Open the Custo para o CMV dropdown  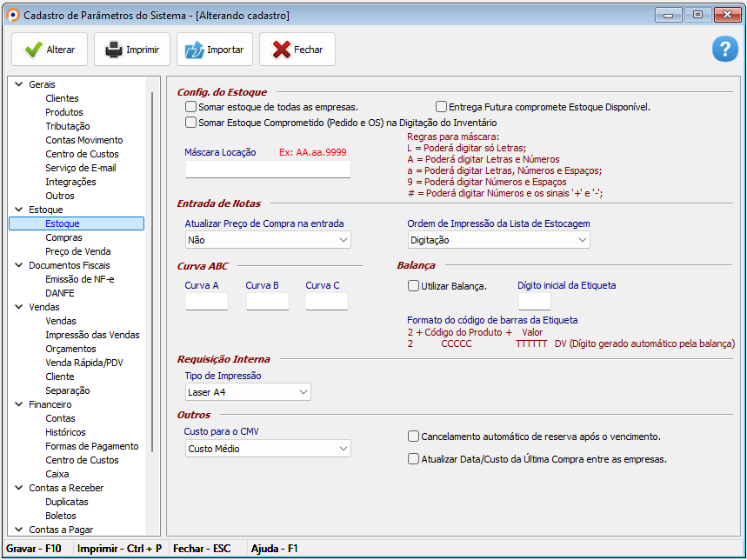point(268,449)
